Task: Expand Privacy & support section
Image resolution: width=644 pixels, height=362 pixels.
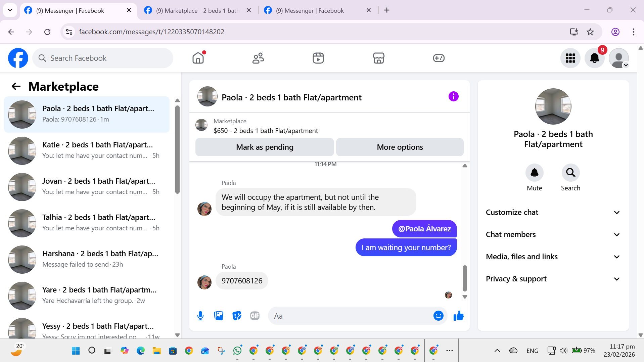Action: tap(553, 279)
